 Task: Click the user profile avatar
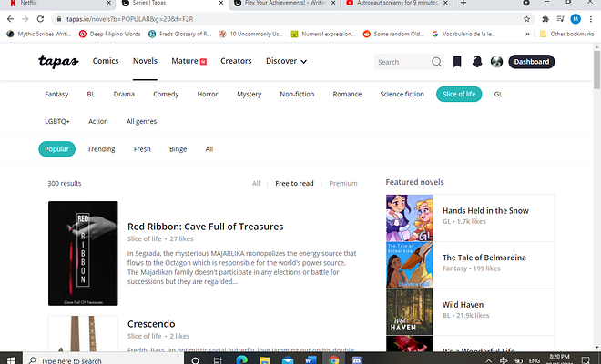click(x=496, y=62)
